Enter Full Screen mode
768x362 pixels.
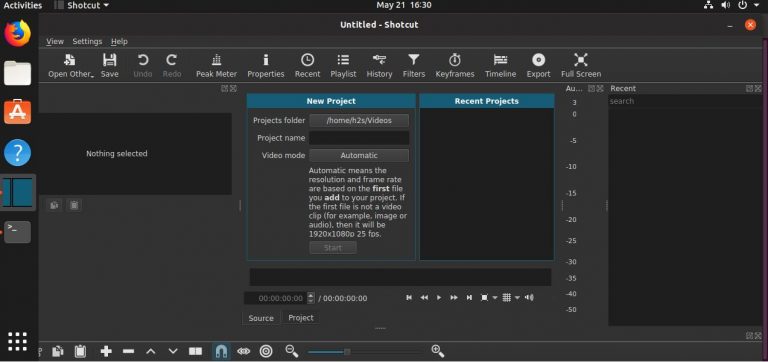[x=580, y=66]
